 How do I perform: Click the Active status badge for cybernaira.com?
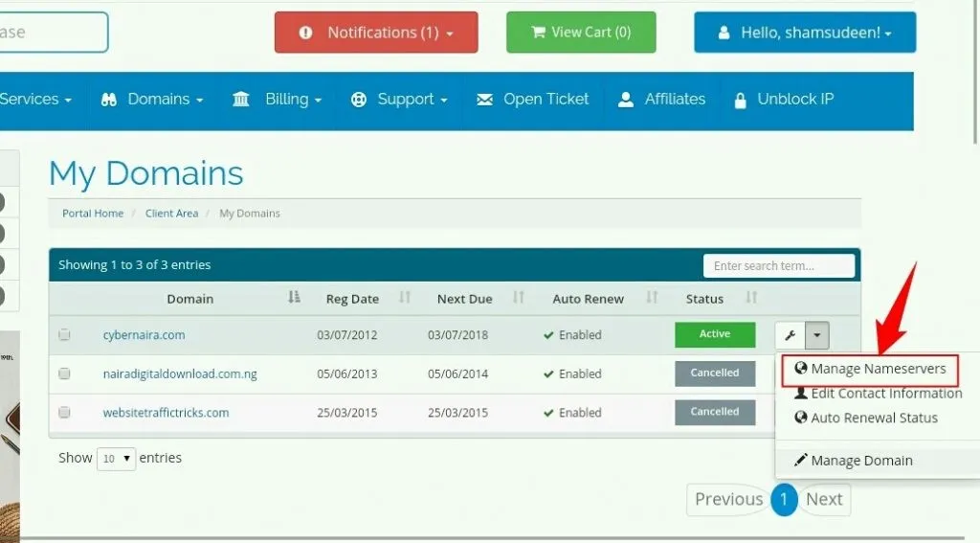(x=715, y=334)
